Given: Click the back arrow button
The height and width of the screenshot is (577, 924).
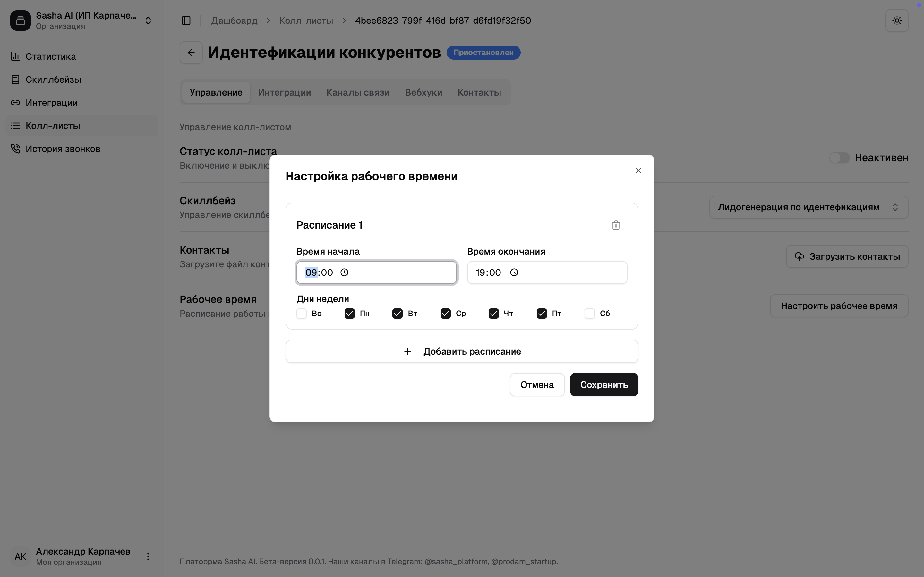Looking at the screenshot, I should (x=191, y=53).
